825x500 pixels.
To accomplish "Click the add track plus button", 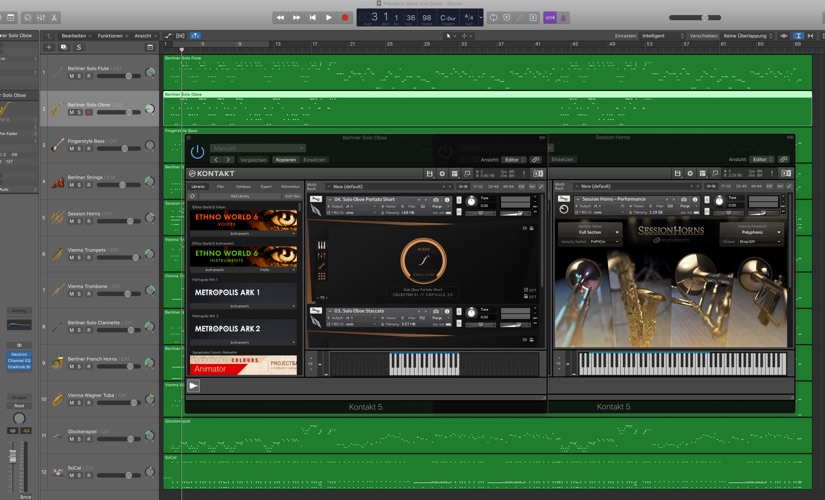I will pyautogui.click(x=48, y=47).
